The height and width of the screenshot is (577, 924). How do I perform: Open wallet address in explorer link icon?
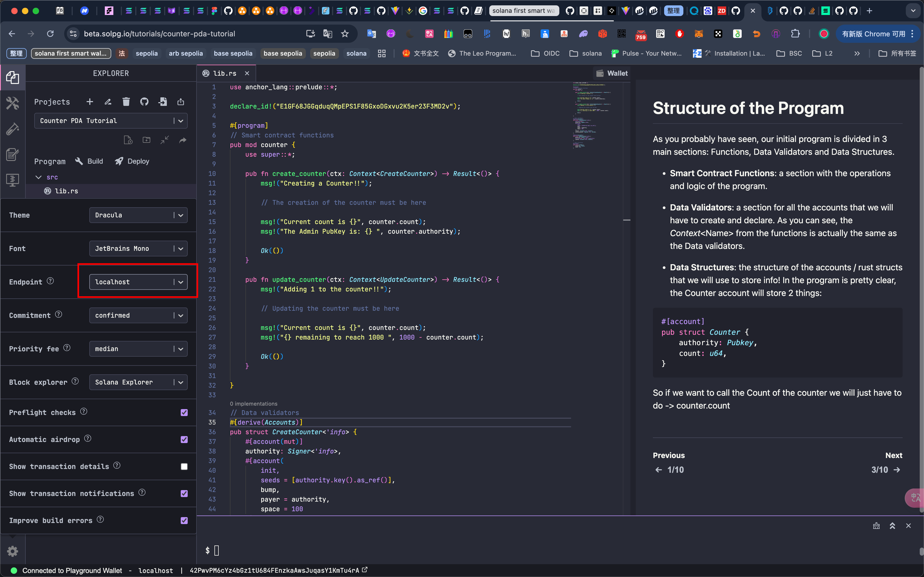[365, 570]
